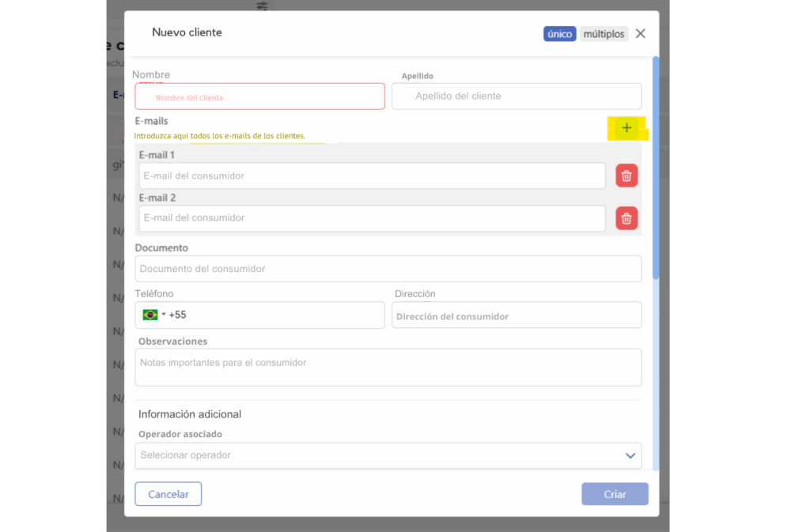Click the plus icon to add e-mail

(626, 128)
